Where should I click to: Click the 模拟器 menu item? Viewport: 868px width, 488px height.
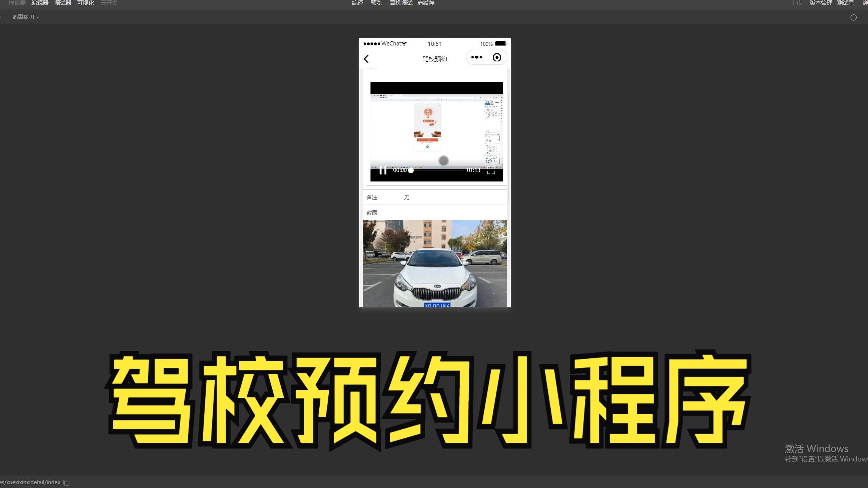(x=17, y=3)
